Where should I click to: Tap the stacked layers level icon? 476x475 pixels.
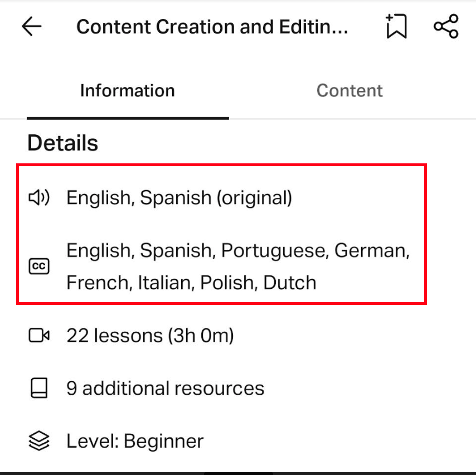[39, 440]
